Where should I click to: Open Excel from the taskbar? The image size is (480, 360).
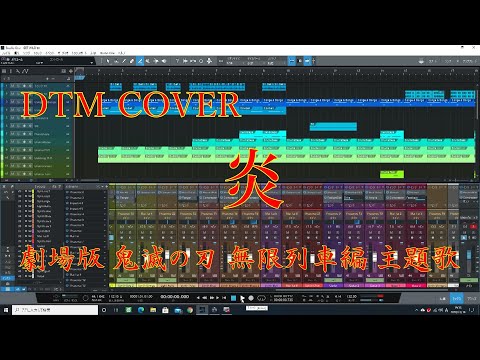click(x=128, y=310)
